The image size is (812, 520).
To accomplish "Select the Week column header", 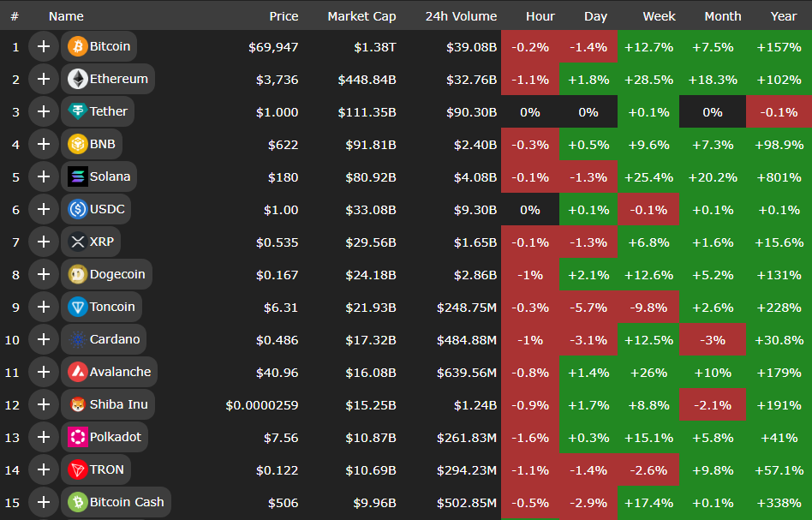I will [659, 16].
